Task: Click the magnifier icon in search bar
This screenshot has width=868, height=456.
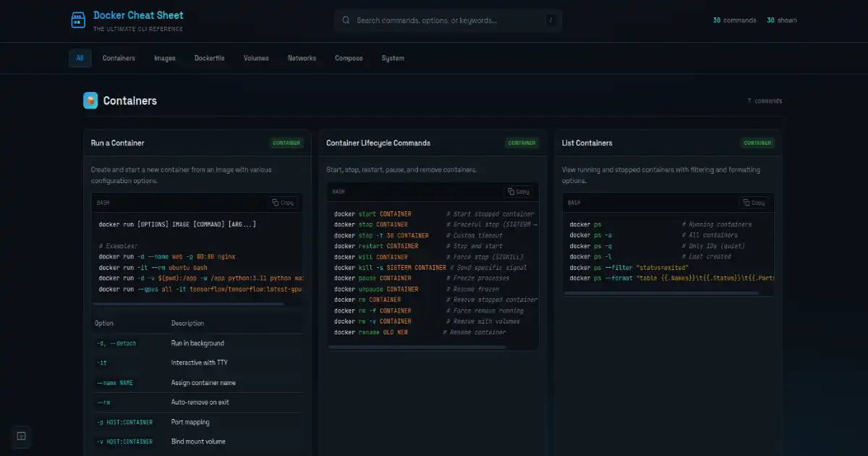Action: tap(346, 20)
